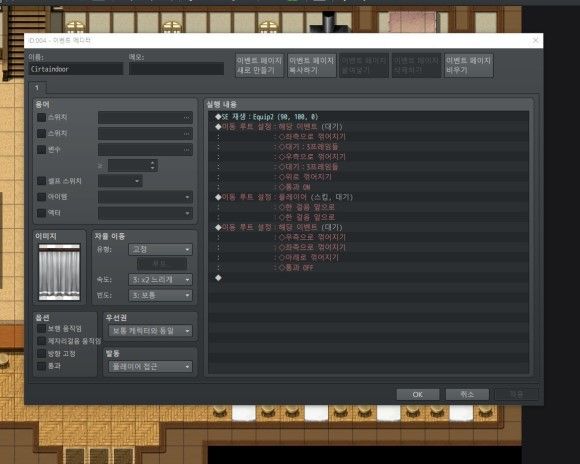The image size is (580, 464).
Task: Open the 변수 selector ellipsis
Action: [x=187, y=150]
